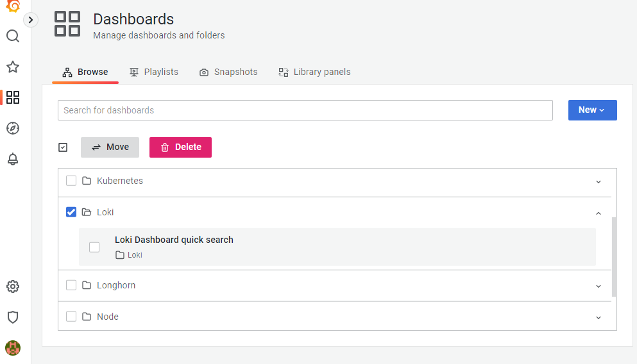Image resolution: width=637 pixels, height=364 pixels.
Task: Open Alerting bell icon
Action: (13, 159)
